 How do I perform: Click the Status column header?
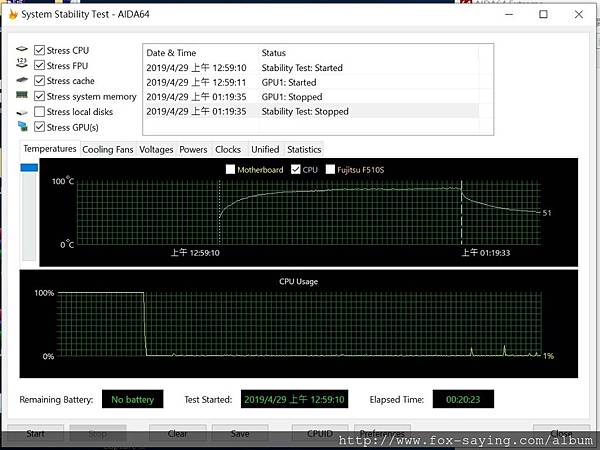tap(369, 53)
